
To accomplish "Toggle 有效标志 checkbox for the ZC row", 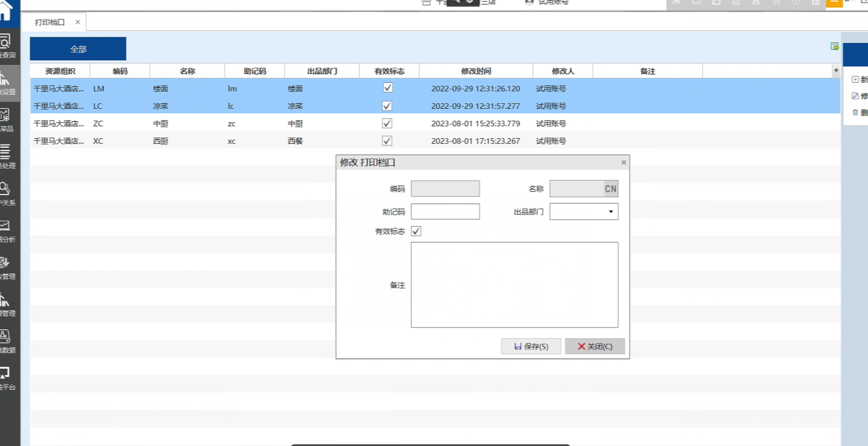I will click(x=387, y=123).
